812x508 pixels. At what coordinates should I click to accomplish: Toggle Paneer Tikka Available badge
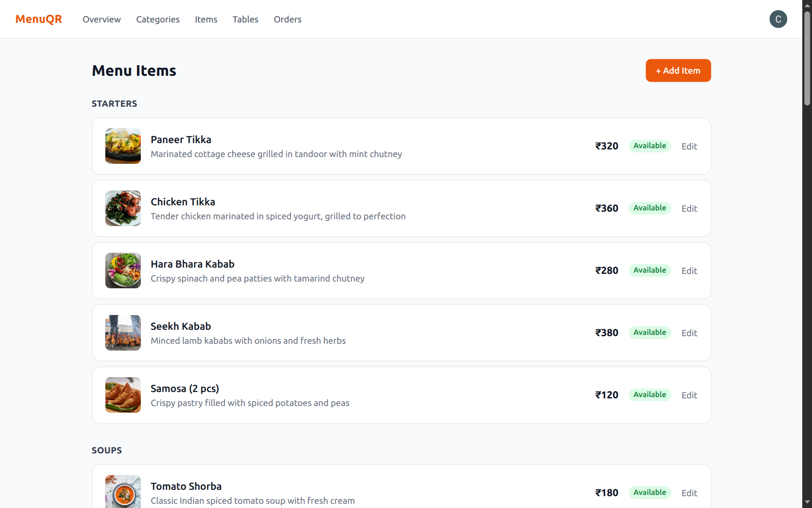[650, 146]
